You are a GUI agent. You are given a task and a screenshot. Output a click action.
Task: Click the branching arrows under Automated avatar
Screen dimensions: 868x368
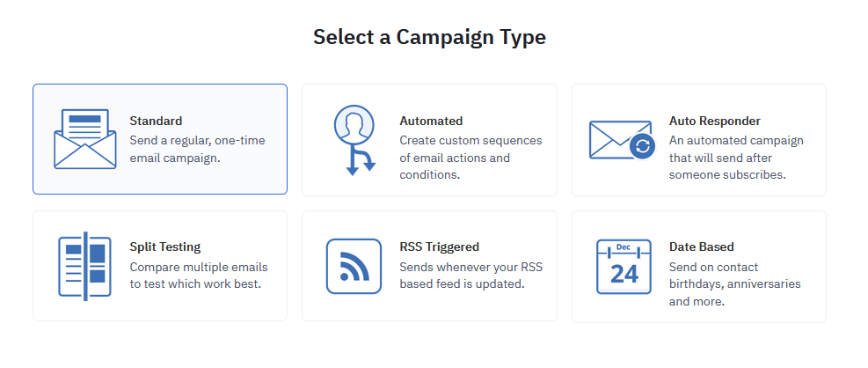tap(361, 160)
